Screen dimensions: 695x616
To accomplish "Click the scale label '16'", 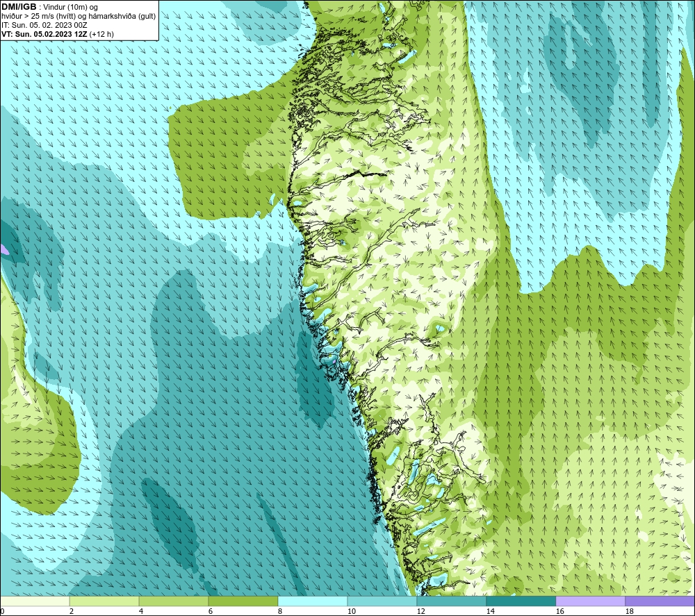I will pos(559,612).
